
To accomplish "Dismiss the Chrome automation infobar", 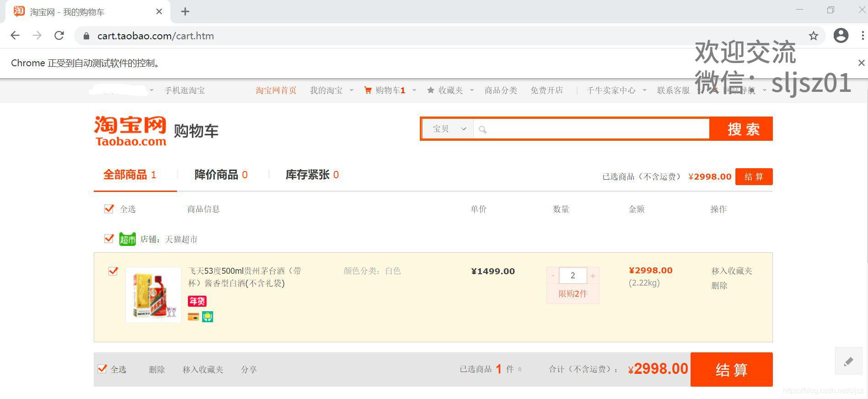I will pos(861,63).
